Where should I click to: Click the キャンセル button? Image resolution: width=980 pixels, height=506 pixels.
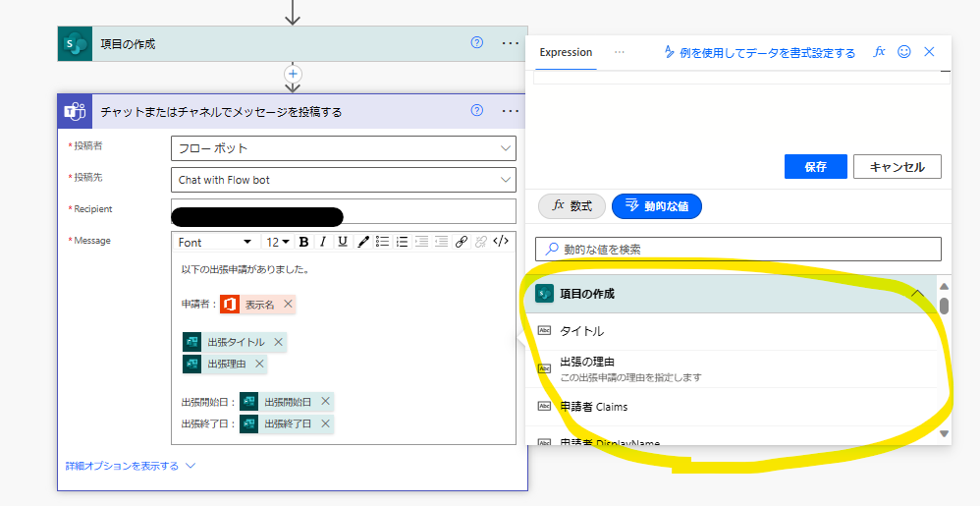(897, 167)
